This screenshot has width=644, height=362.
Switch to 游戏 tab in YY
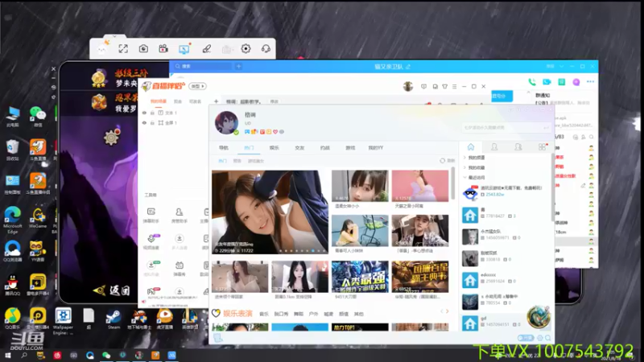(x=350, y=148)
